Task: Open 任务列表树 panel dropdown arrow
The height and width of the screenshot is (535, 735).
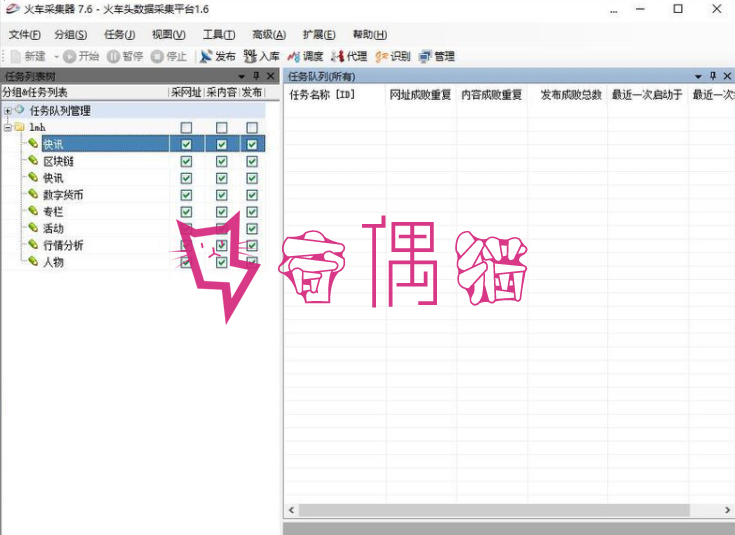Action: tap(241, 76)
